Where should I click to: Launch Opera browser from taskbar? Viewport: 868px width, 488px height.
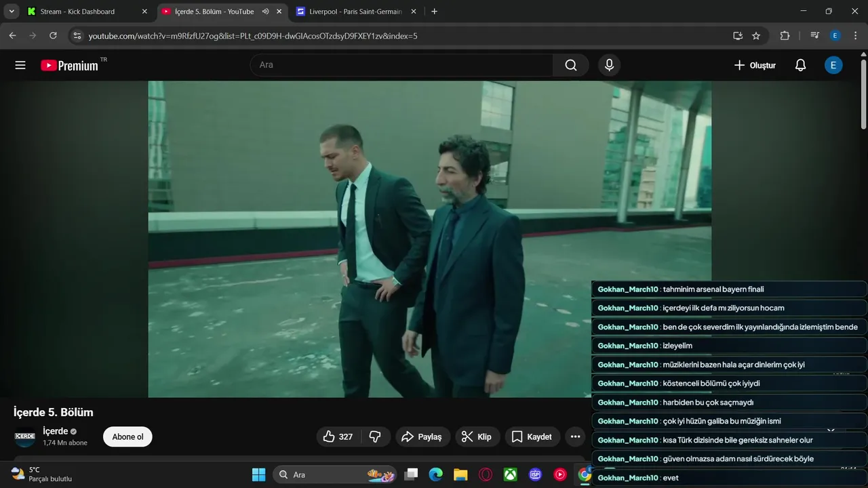click(x=486, y=474)
